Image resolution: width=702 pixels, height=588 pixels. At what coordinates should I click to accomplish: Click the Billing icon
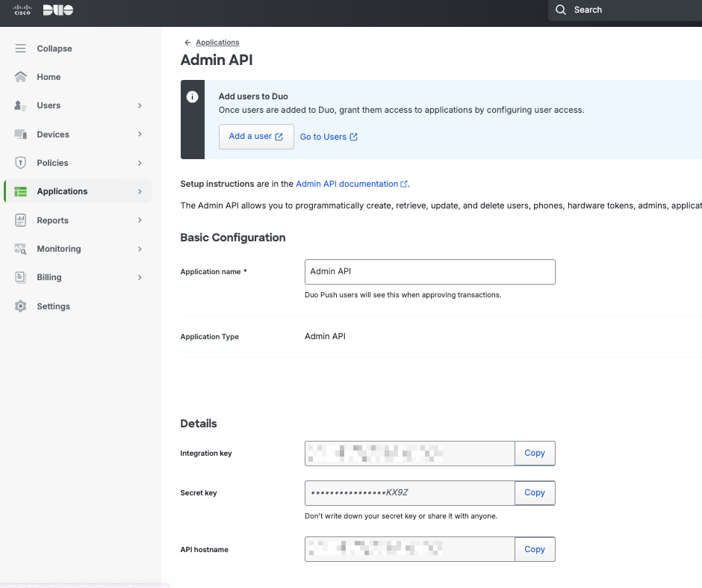[x=21, y=277]
